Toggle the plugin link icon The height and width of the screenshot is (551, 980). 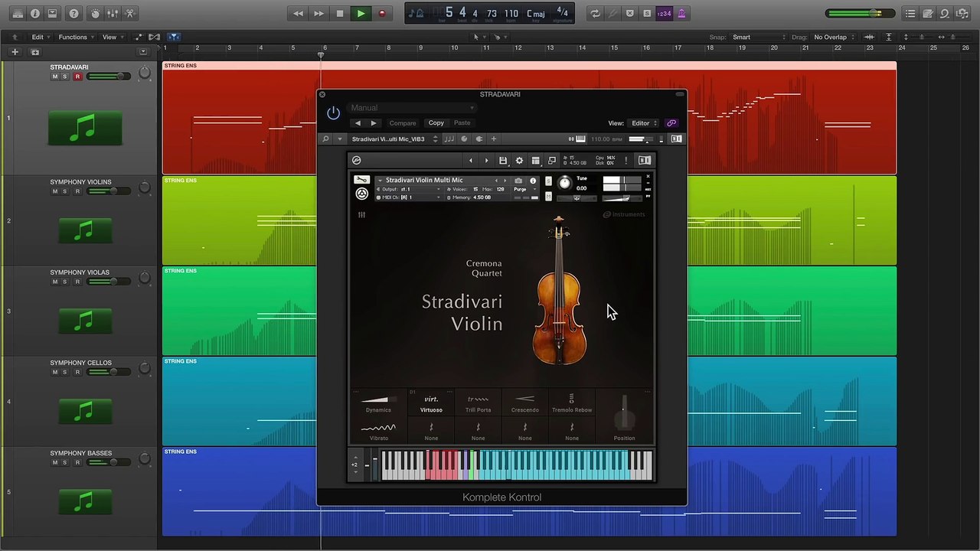coord(671,123)
